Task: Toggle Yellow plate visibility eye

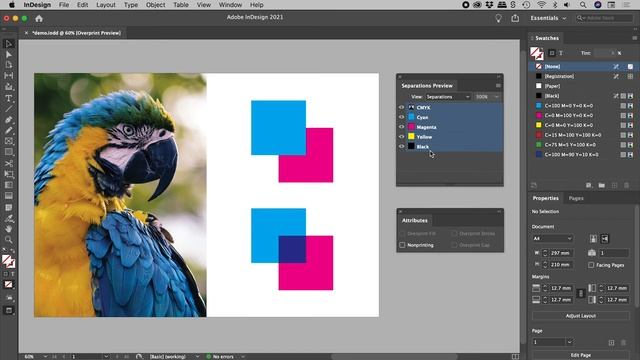Action: [401, 137]
